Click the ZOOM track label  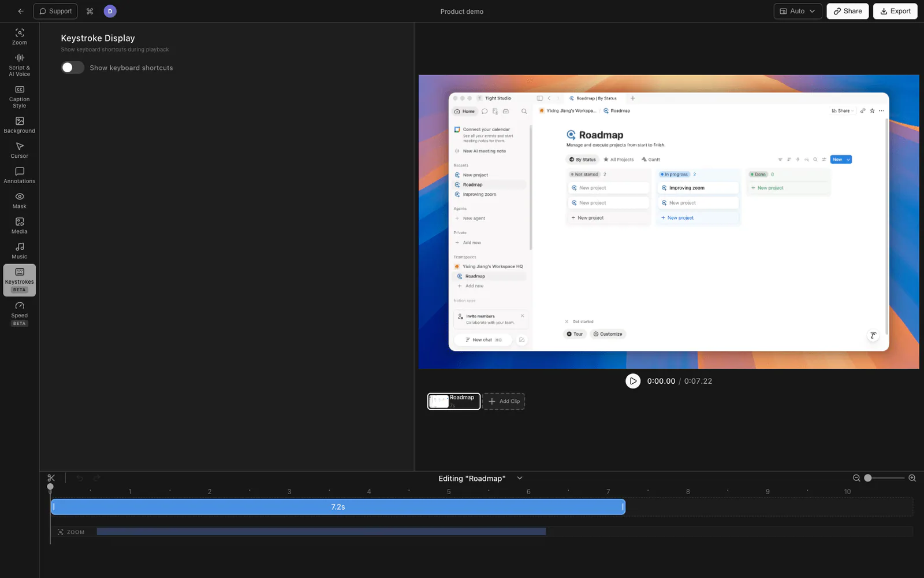(71, 532)
